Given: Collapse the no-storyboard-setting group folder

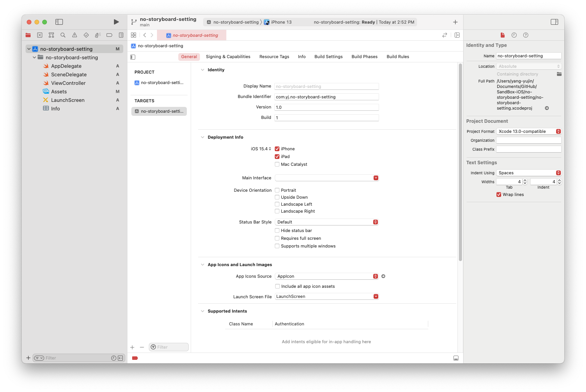Looking at the screenshot, I should (34, 57).
